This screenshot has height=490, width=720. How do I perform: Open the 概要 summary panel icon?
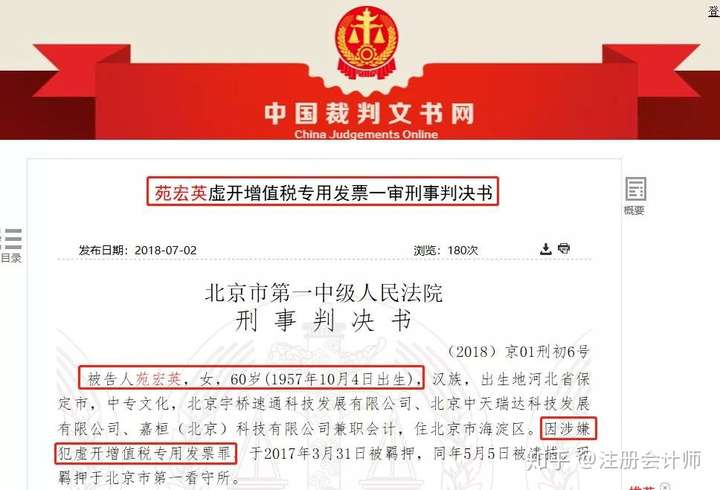(x=636, y=189)
